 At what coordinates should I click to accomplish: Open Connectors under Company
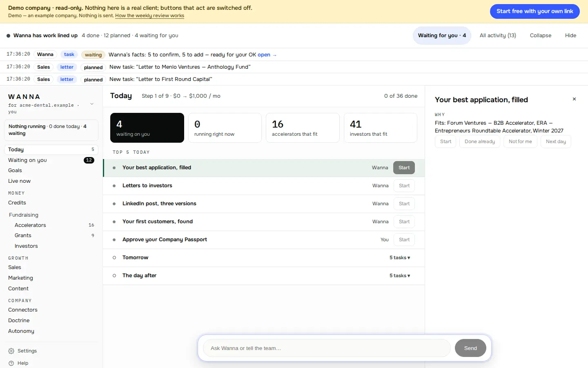coord(51,310)
